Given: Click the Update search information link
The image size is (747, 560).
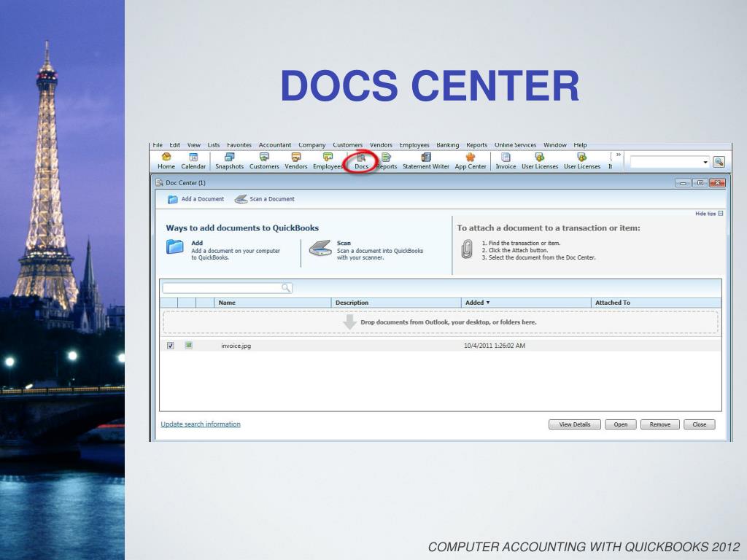Looking at the screenshot, I should coord(201,424).
